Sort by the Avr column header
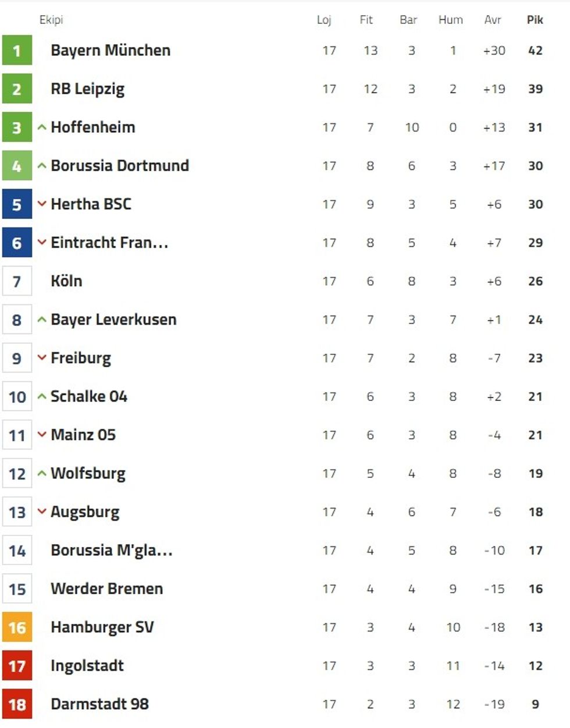570x728 pixels. tap(493, 20)
